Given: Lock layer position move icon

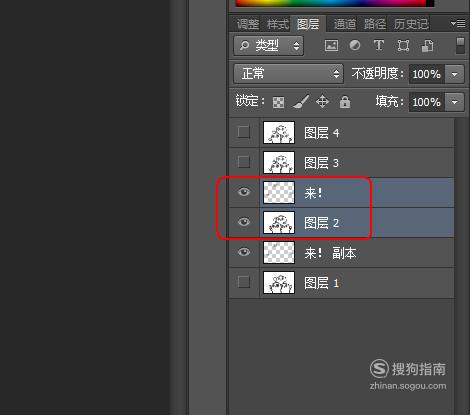Looking at the screenshot, I should 322,102.
